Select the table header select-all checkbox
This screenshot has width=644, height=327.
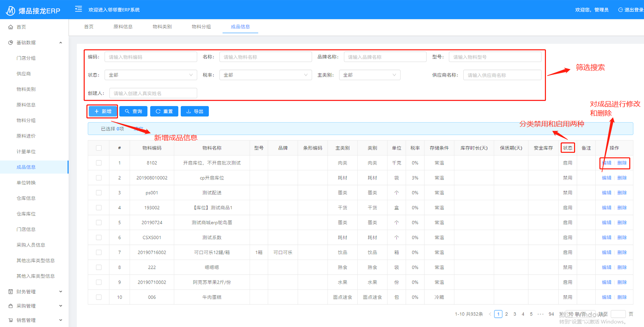point(99,148)
